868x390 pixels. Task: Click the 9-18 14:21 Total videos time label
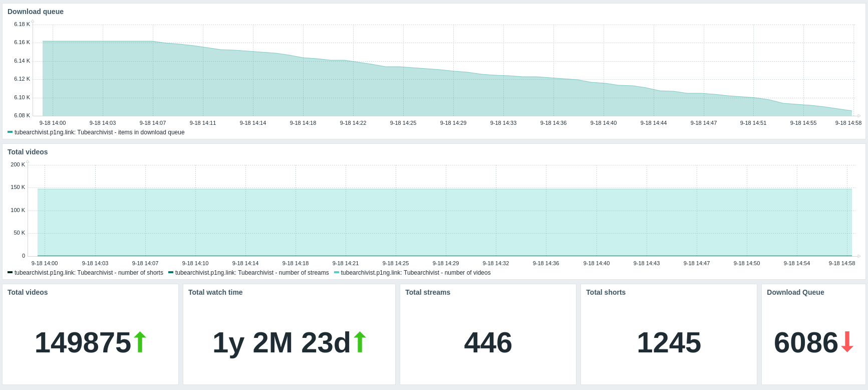click(346, 263)
